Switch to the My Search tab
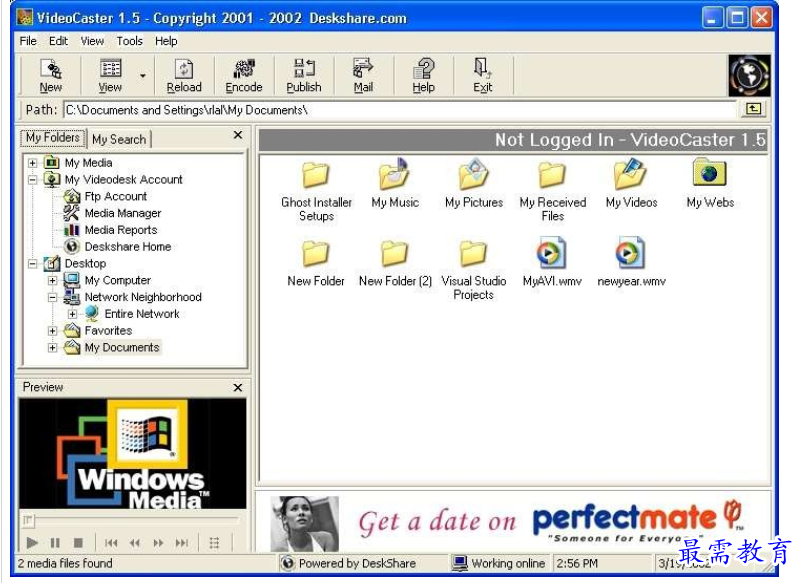Viewport: 800px width, 583px height. (x=119, y=139)
